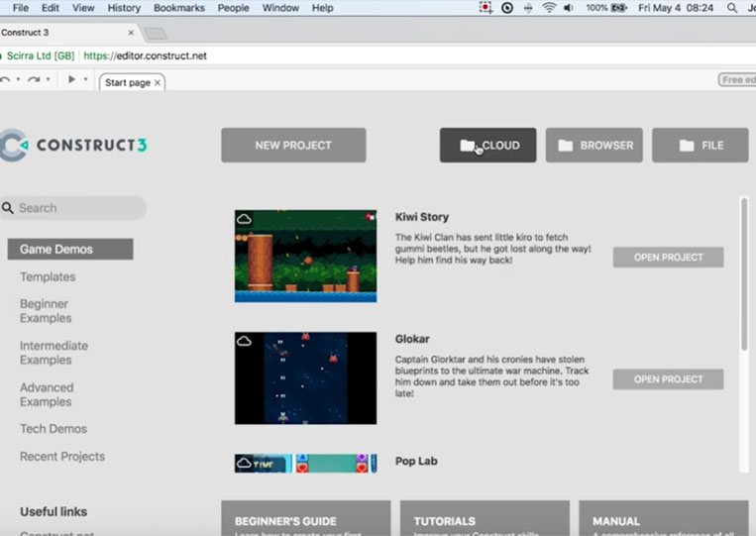Click the Pop Lab title

(416, 461)
